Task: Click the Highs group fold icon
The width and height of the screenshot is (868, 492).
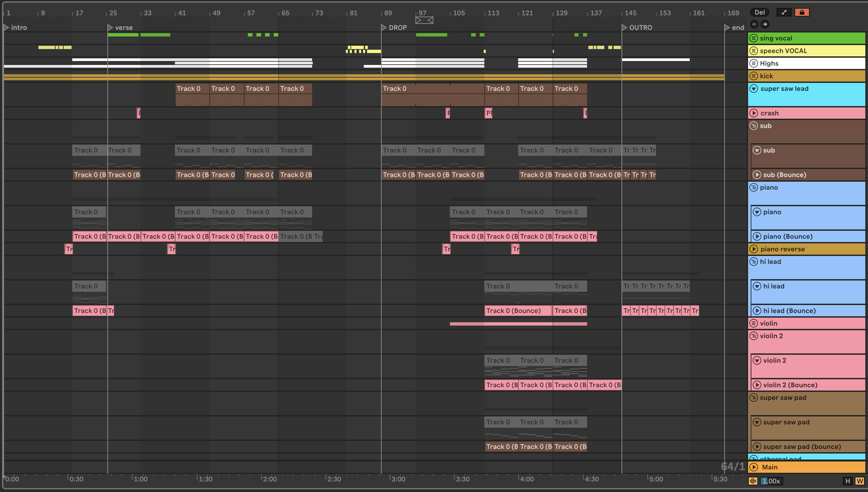Action: (754, 64)
